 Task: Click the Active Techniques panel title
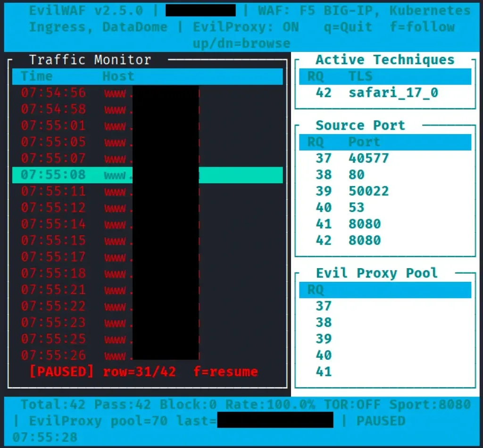385,59
